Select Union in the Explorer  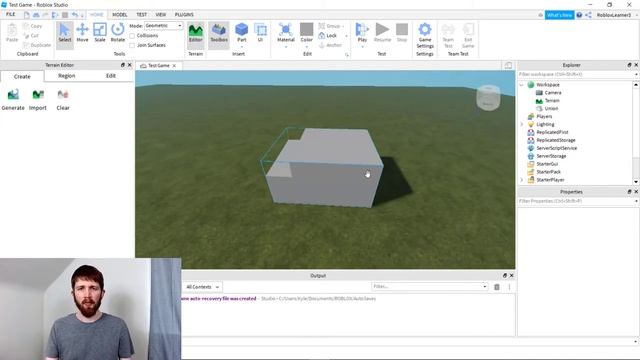[x=551, y=109]
